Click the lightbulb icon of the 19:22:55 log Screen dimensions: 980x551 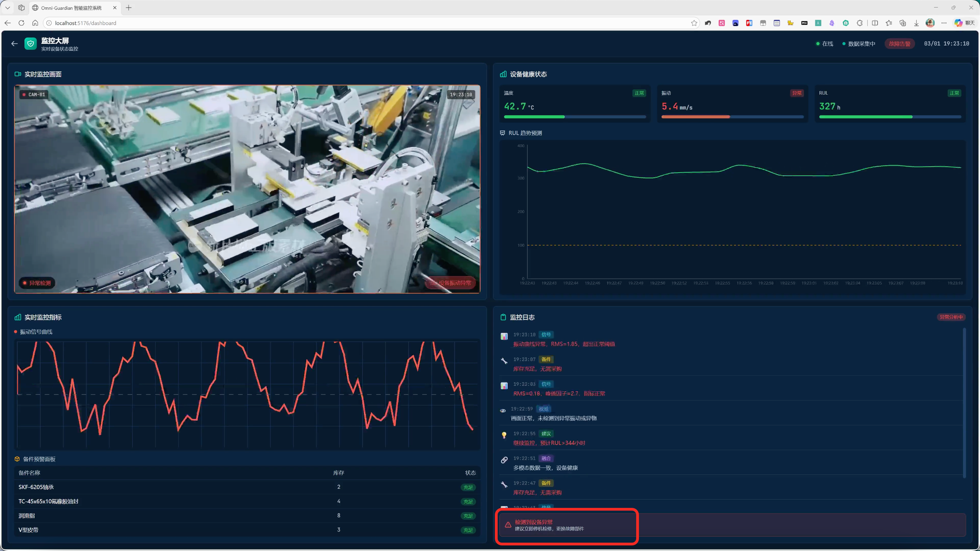504,435
